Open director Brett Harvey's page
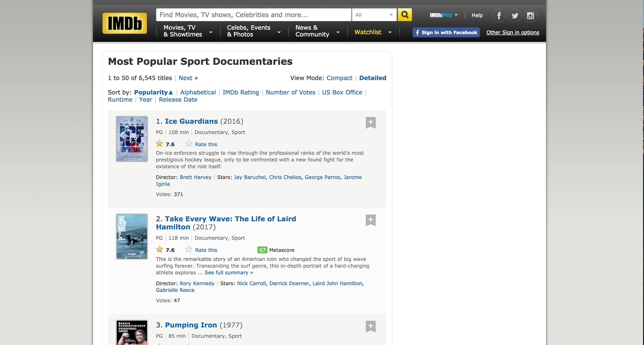Image resolution: width=644 pixels, height=345 pixels. point(196,177)
